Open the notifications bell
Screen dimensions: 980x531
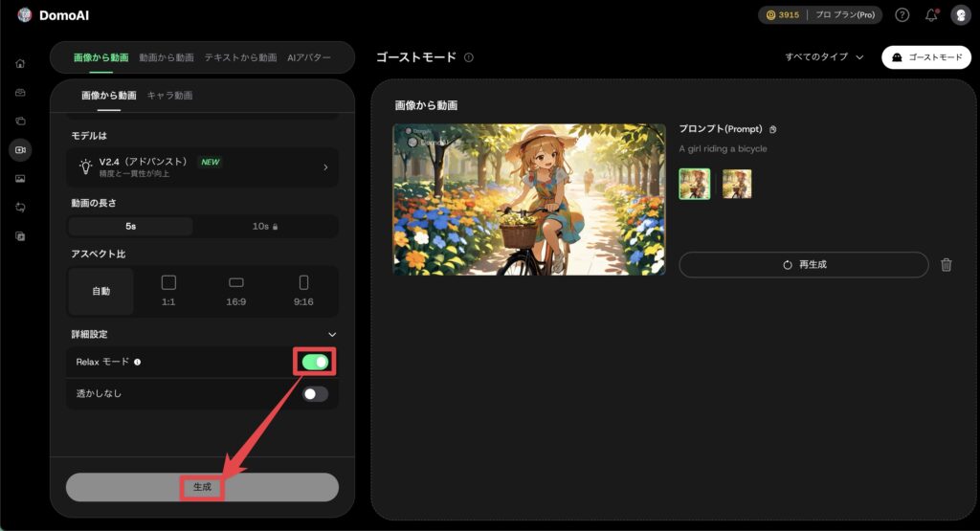pyautogui.click(x=931, y=15)
